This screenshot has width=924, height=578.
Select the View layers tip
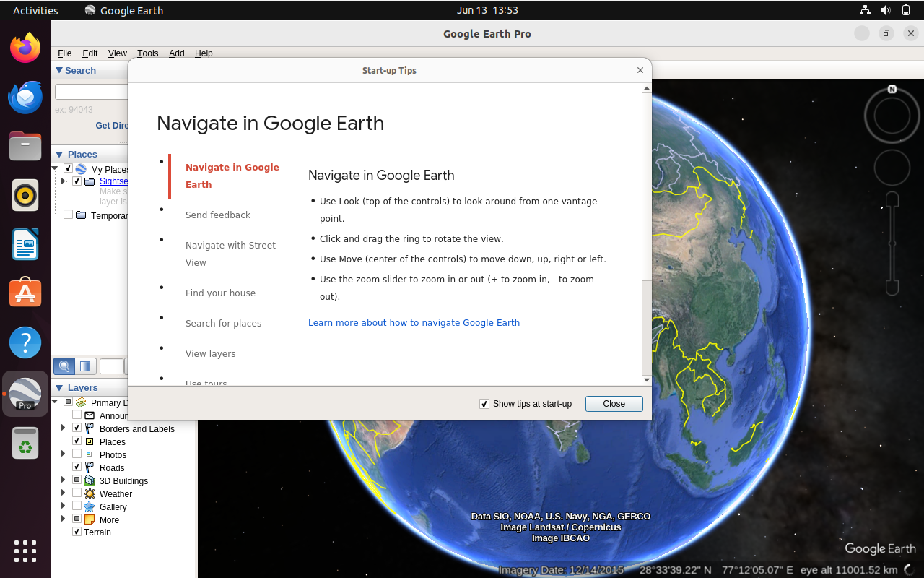point(210,354)
